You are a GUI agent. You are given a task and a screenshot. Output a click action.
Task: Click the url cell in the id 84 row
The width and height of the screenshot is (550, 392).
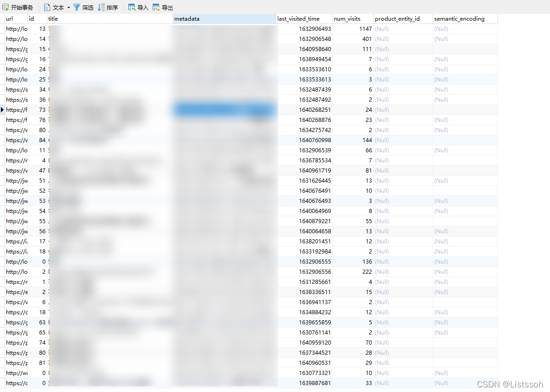(17, 140)
